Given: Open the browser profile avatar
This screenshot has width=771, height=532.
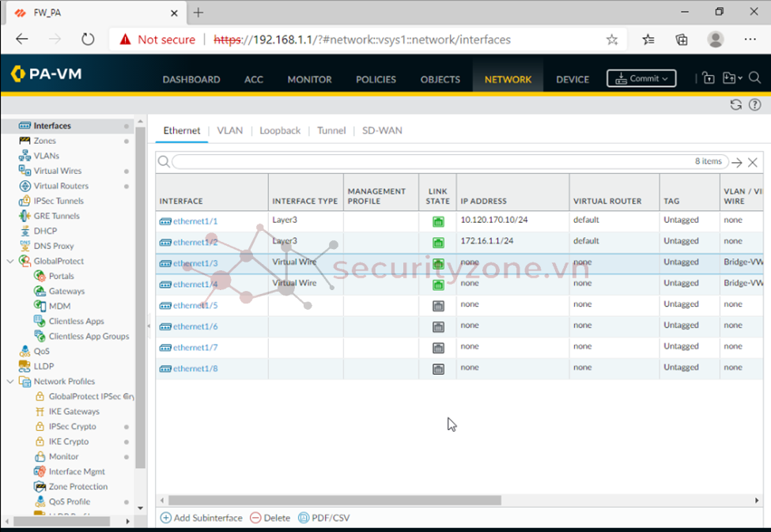Looking at the screenshot, I should click(716, 40).
